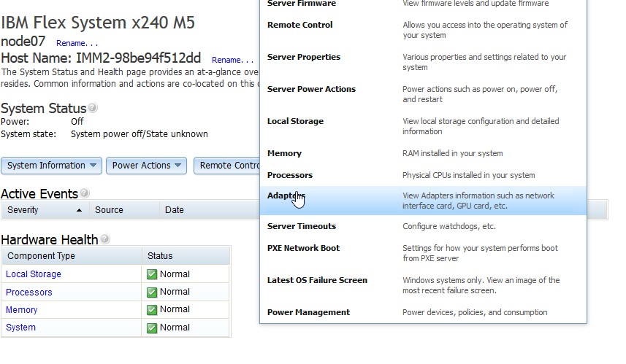
Task: Rename node07 via the Rename link
Action: point(77,43)
